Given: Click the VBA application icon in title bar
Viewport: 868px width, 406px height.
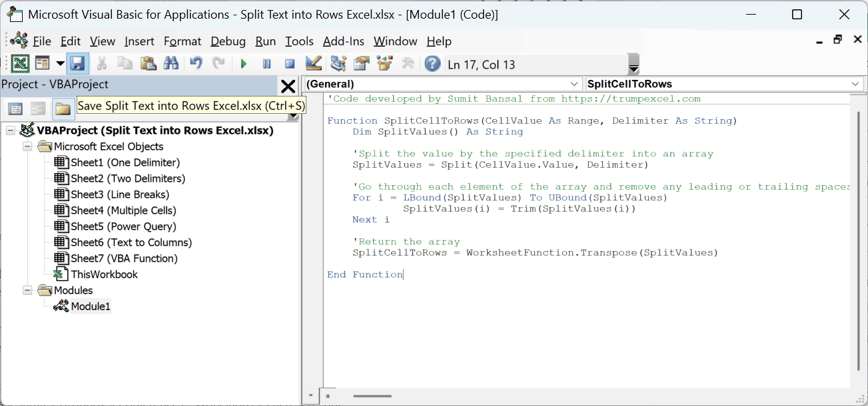Looking at the screenshot, I should coord(13,14).
